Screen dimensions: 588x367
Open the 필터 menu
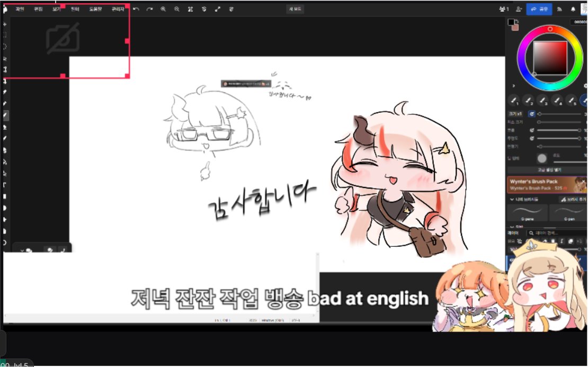[x=75, y=9]
